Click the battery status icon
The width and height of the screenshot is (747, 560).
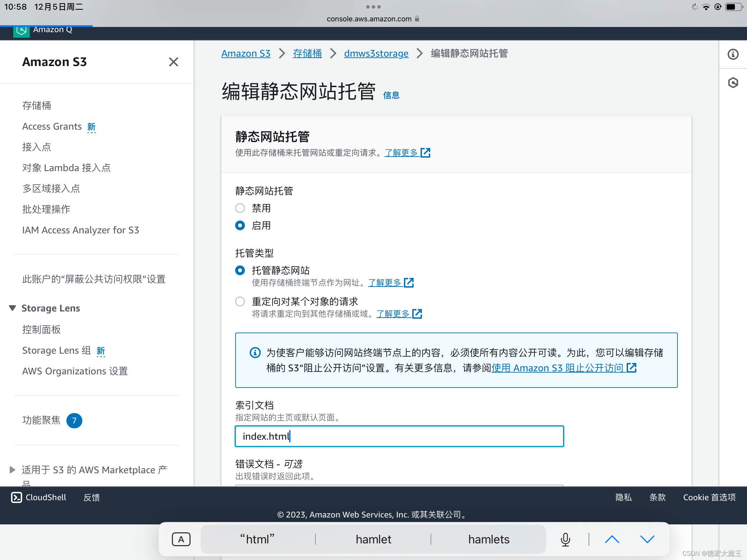click(734, 7)
